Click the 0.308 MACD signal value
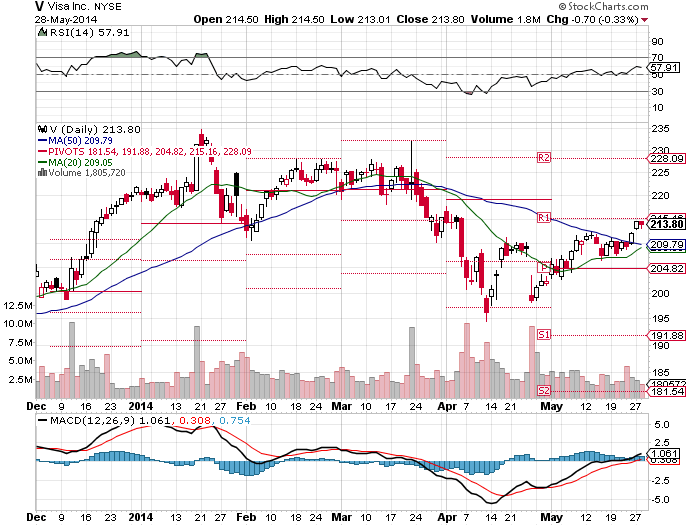 pyautogui.click(x=195, y=420)
